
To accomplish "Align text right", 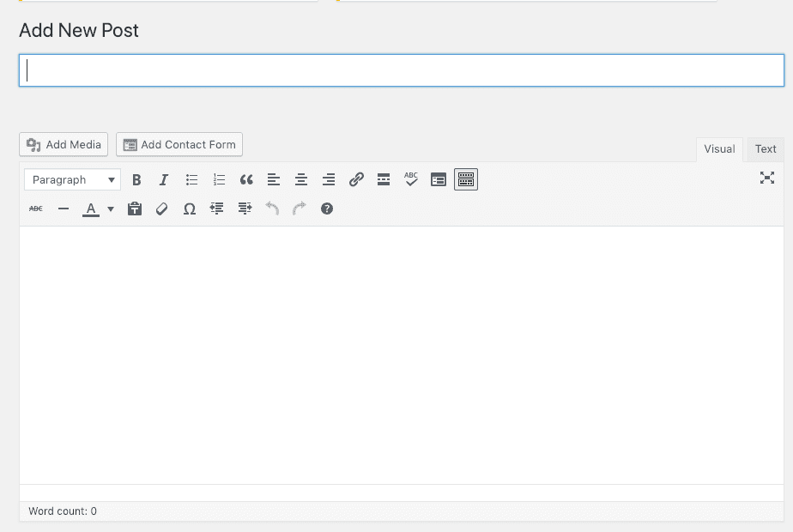I will 329,179.
